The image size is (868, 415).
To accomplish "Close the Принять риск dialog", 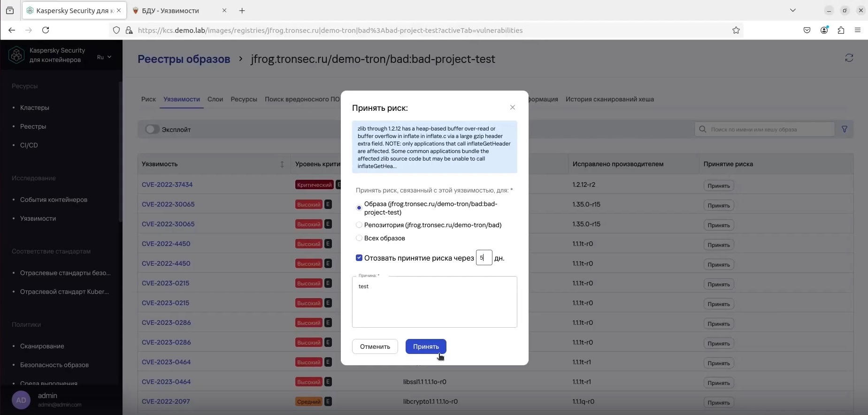I will tap(513, 108).
